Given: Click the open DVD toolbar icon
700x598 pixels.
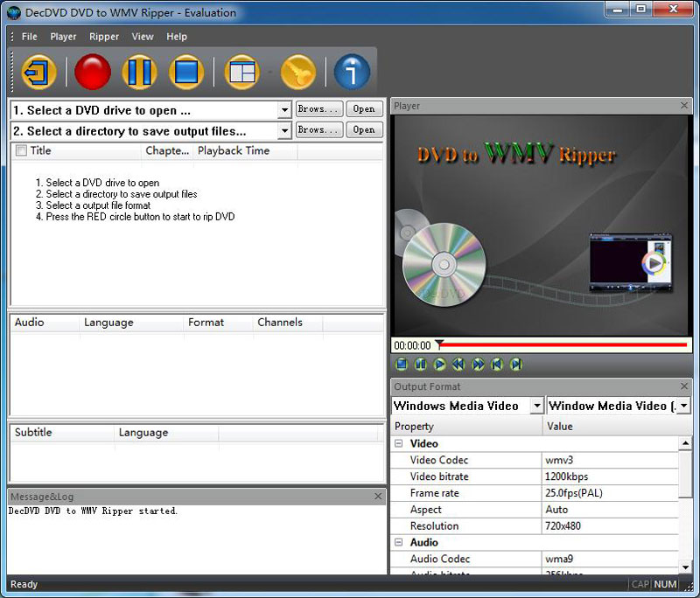Looking at the screenshot, I should coord(38,72).
